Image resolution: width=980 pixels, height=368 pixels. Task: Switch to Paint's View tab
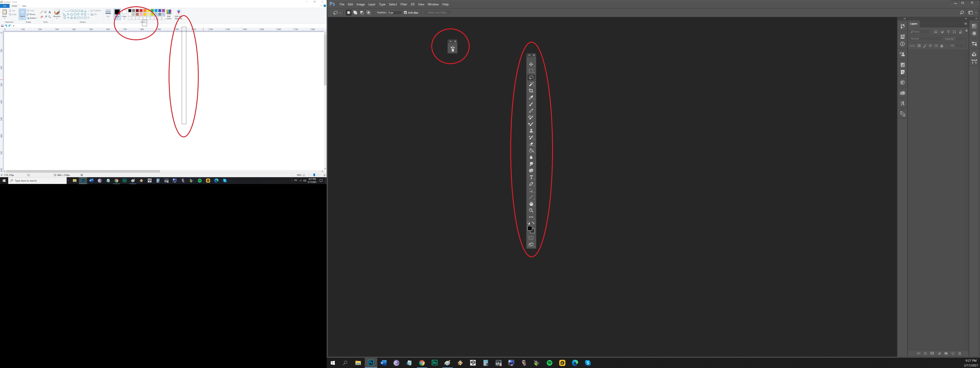pos(24,6)
